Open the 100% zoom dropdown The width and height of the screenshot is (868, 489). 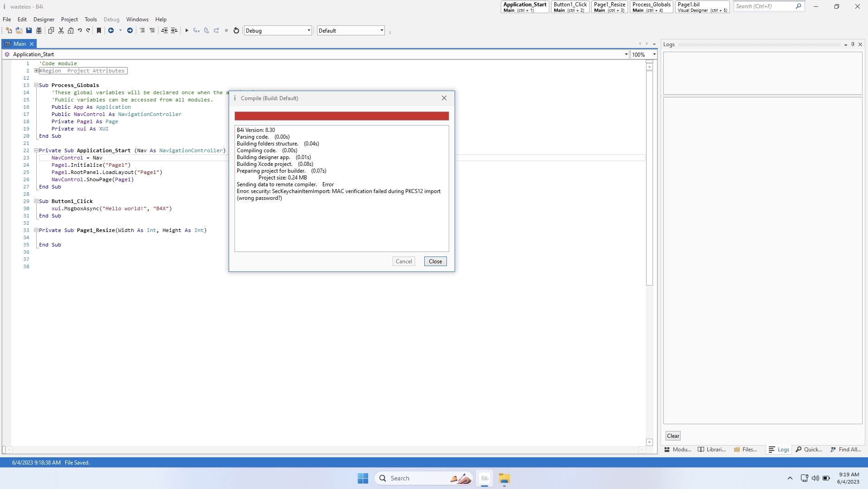654,54
